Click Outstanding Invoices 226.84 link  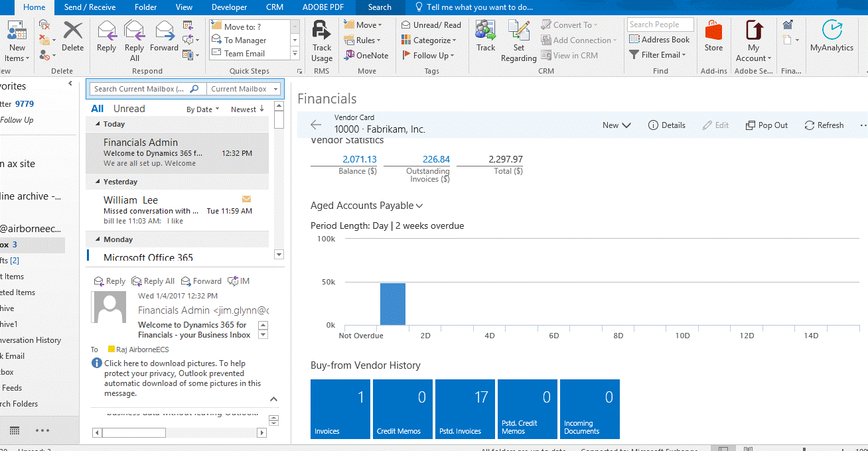[x=436, y=159]
